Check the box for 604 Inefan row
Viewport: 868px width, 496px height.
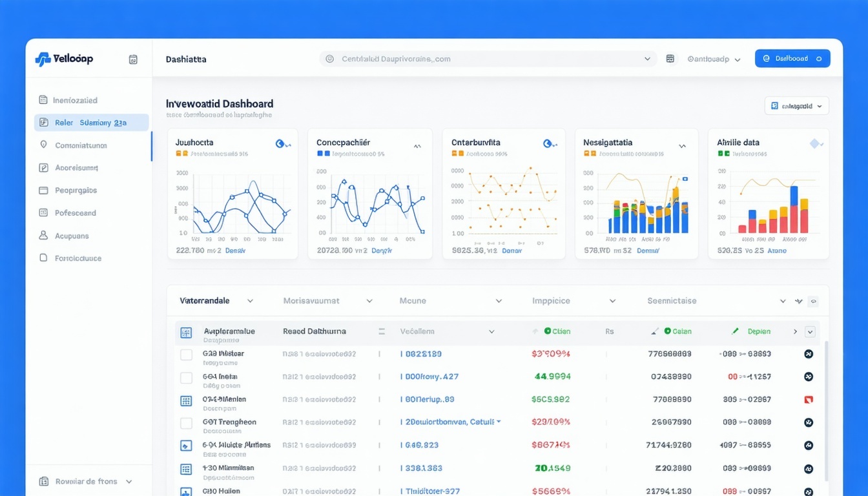[x=186, y=378]
